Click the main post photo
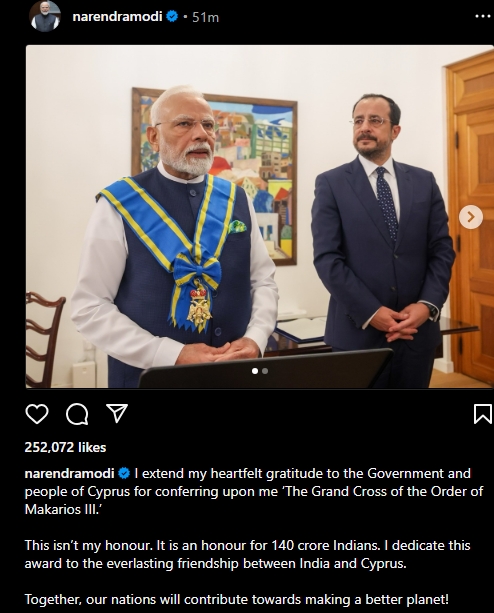Image resolution: width=494 pixels, height=613 pixels. 260,217
